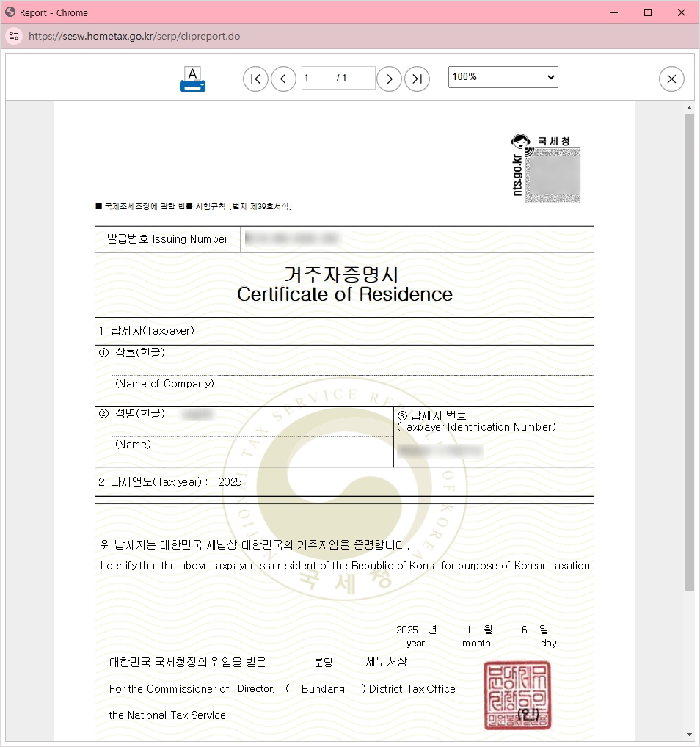Click the hometax URL in address bar
Image resolution: width=700 pixels, height=747 pixels.
pos(134,36)
